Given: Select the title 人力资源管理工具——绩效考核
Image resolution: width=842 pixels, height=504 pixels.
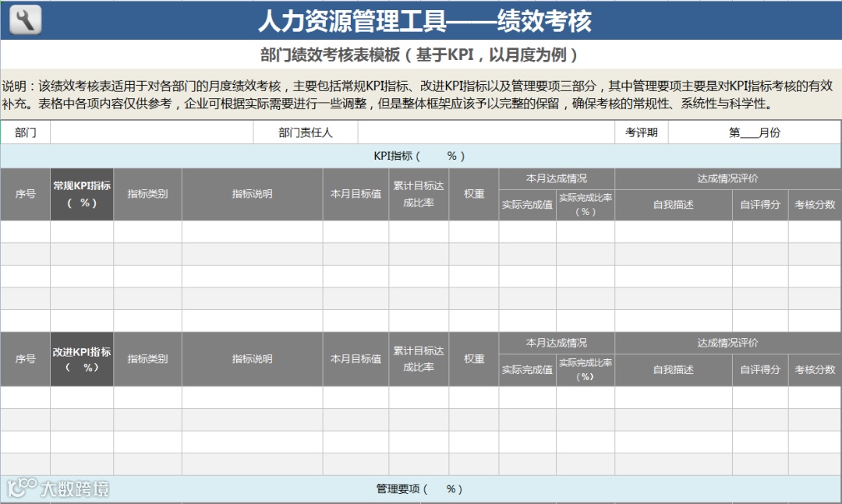Looking at the screenshot, I should [425, 21].
